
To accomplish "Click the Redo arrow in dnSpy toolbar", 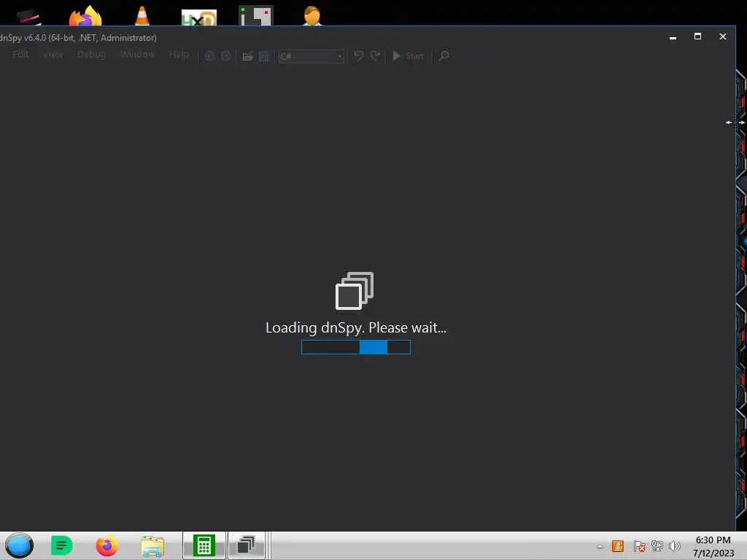I will [x=376, y=55].
